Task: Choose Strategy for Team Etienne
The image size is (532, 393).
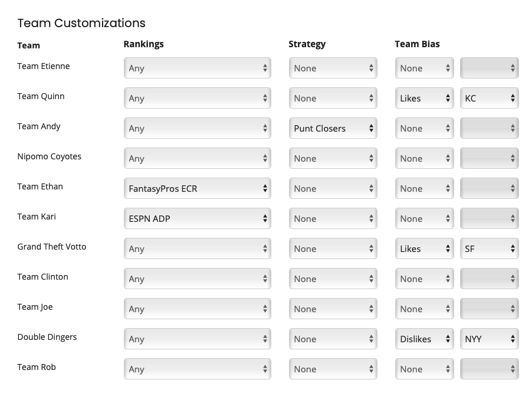Action: tap(333, 68)
